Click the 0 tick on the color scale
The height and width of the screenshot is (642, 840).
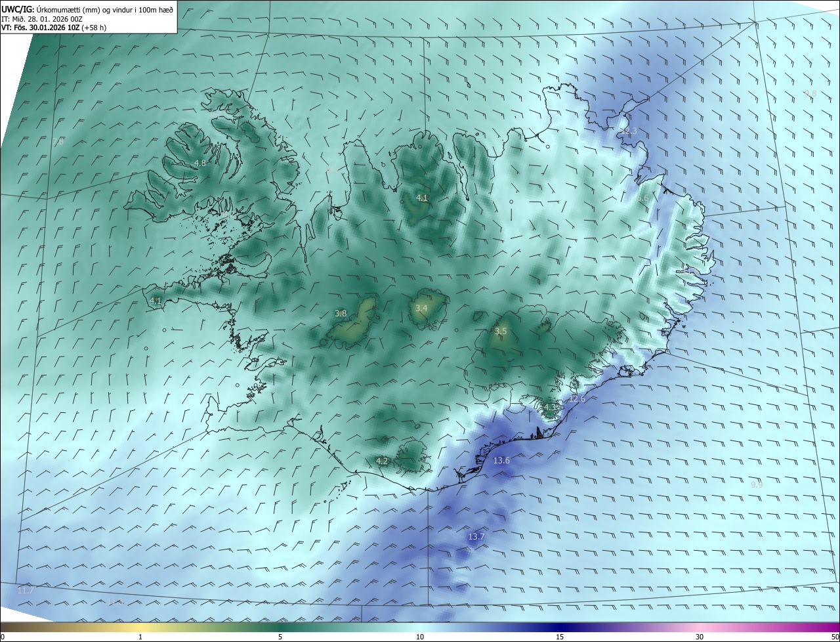coord(3,637)
